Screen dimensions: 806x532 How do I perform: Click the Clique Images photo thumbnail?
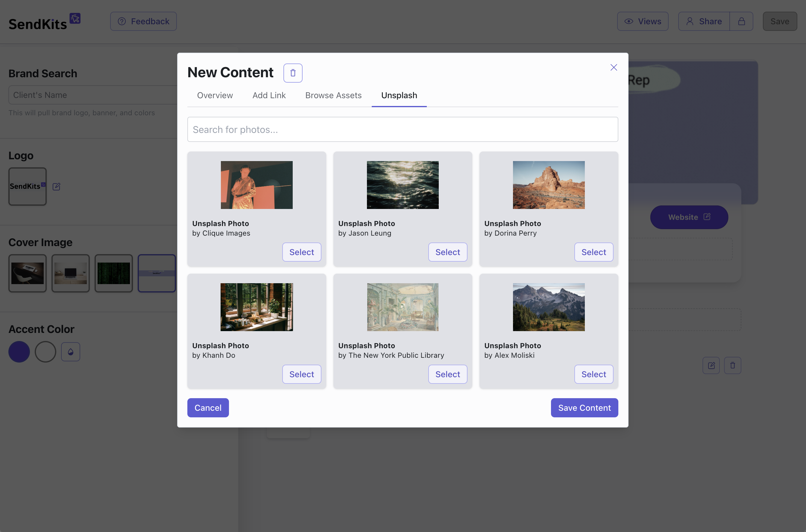point(257,185)
